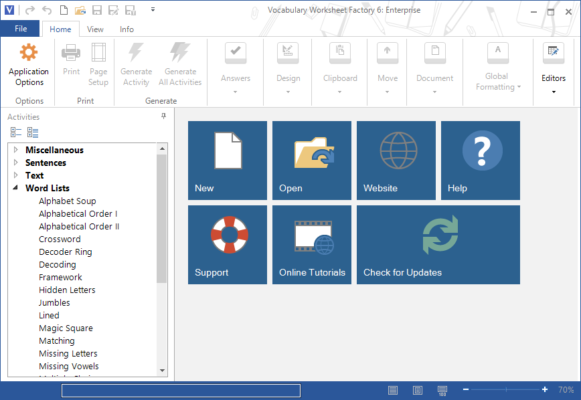
Task: Click the Open start tile
Action: pos(312,160)
